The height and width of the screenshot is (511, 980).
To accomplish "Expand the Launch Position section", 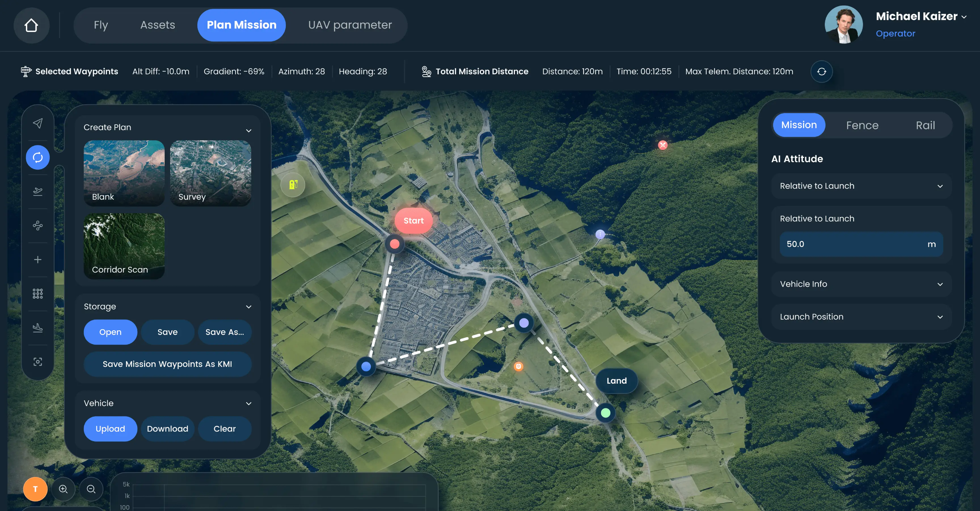I will pos(861,317).
